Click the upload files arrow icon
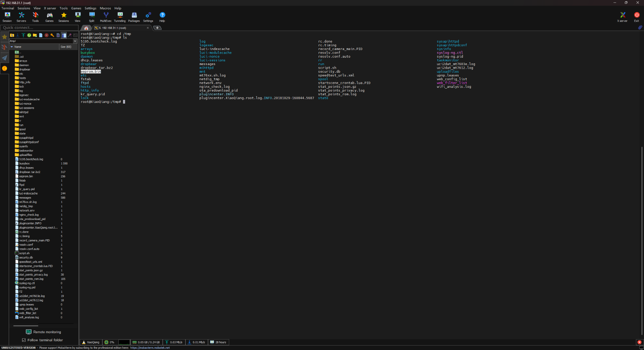 pyautogui.click(x=23, y=35)
